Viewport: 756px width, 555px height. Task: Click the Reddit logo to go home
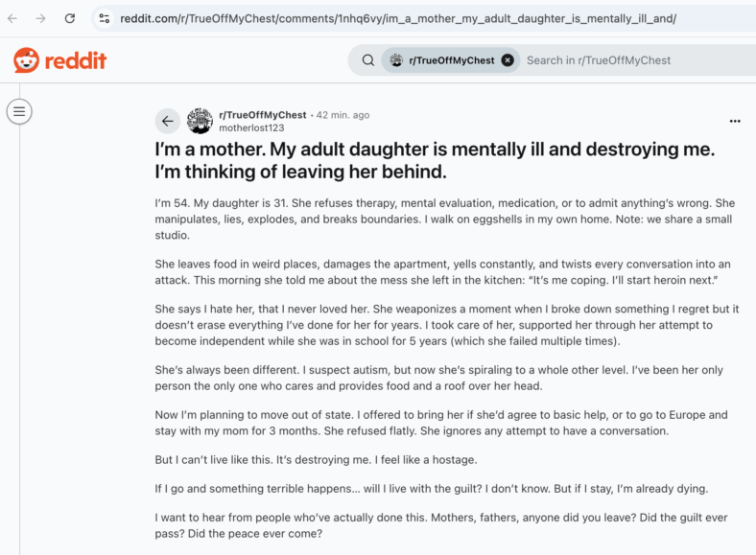tap(59, 60)
